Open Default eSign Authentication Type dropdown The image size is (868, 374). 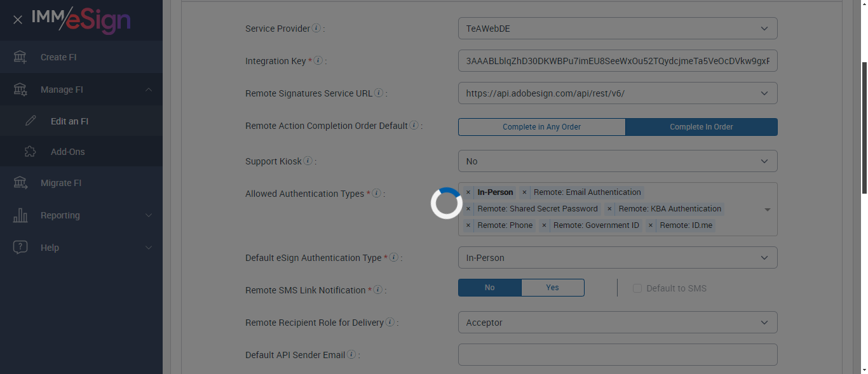pos(617,258)
